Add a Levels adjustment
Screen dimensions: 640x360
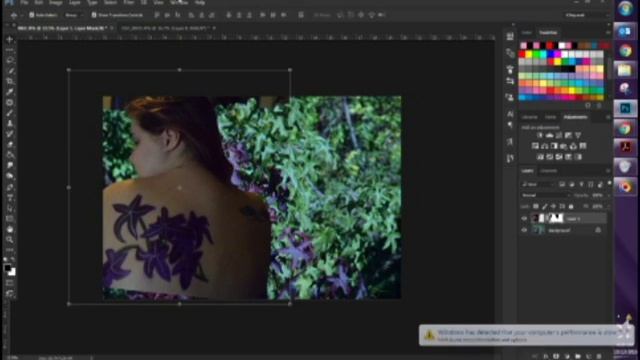point(549,135)
